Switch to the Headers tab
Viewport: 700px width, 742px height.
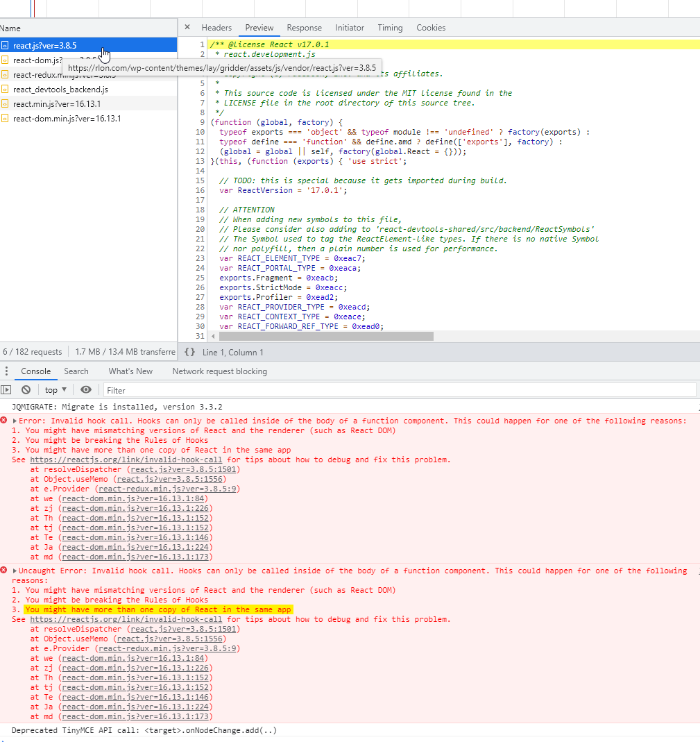tap(216, 28)
